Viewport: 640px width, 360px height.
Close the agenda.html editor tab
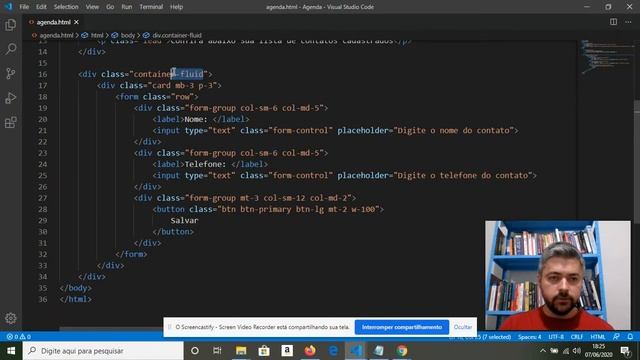[x=76, y=22]
